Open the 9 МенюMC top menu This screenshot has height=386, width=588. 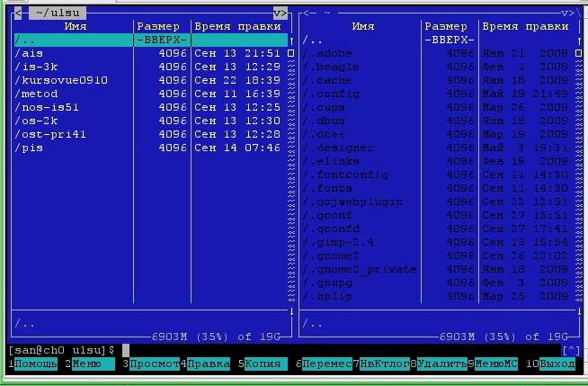point(497,364)
